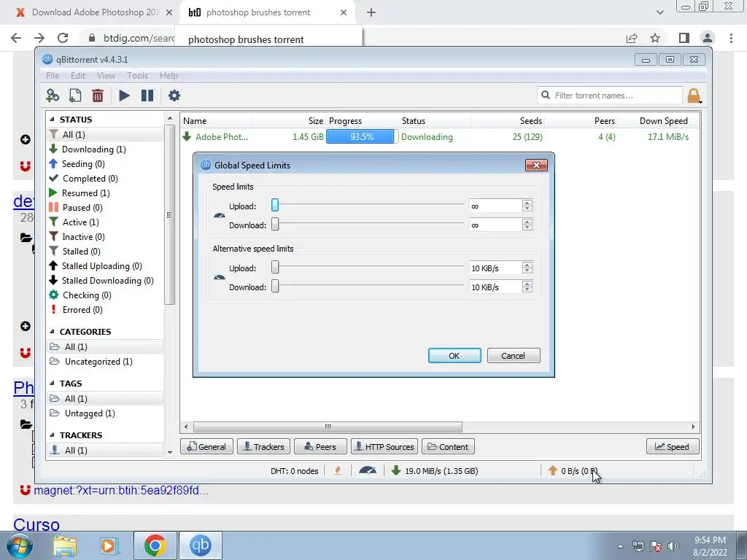The width and height of the screenshot is (747, 560).
Task: Click the green download speed status entry
Action: pyautogui.click(x=435, y=471)
